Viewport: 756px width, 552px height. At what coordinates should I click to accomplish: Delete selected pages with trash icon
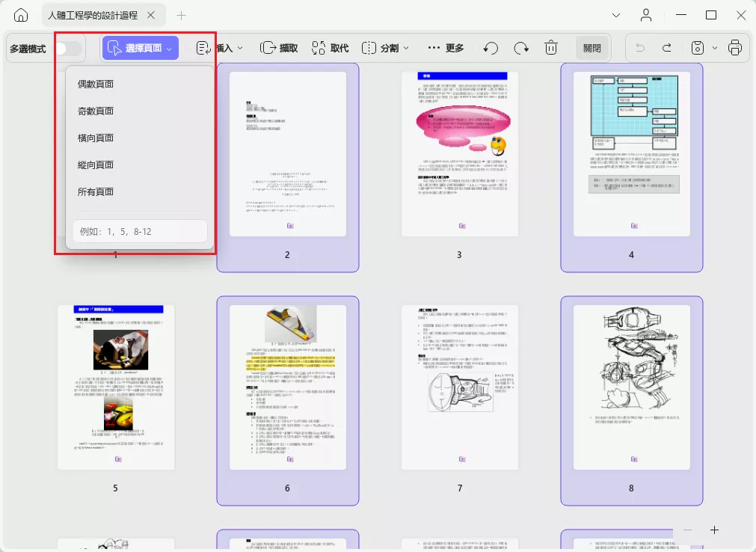pos(551,48)
